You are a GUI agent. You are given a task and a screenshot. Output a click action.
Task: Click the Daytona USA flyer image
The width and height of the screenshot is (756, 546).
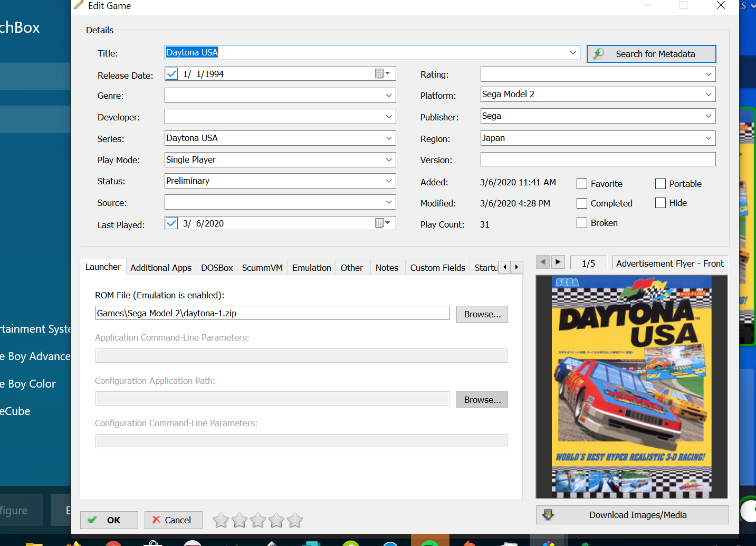631,387
